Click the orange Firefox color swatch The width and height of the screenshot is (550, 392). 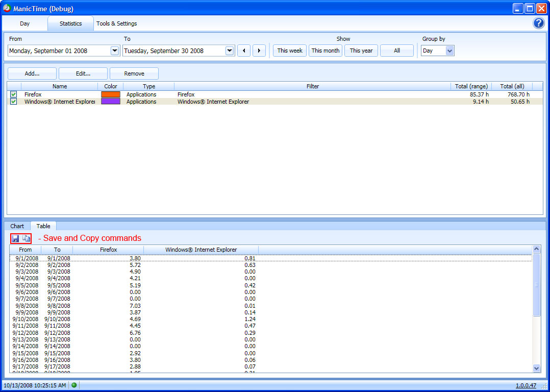click(x=111, y=94)
